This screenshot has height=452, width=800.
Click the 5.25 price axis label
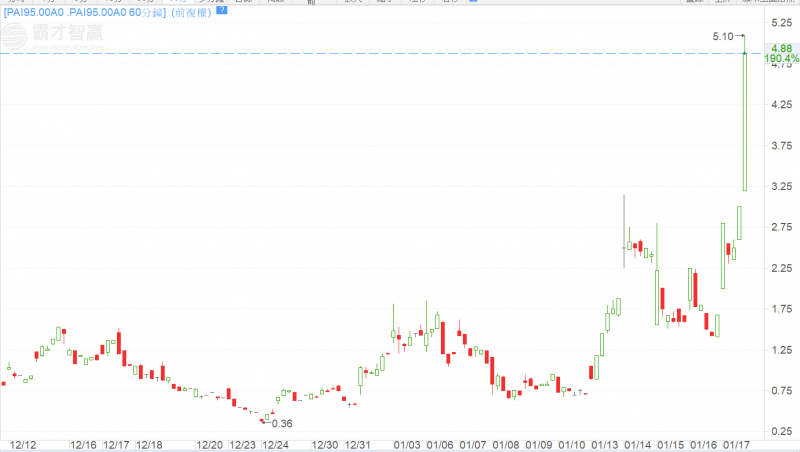780,22
